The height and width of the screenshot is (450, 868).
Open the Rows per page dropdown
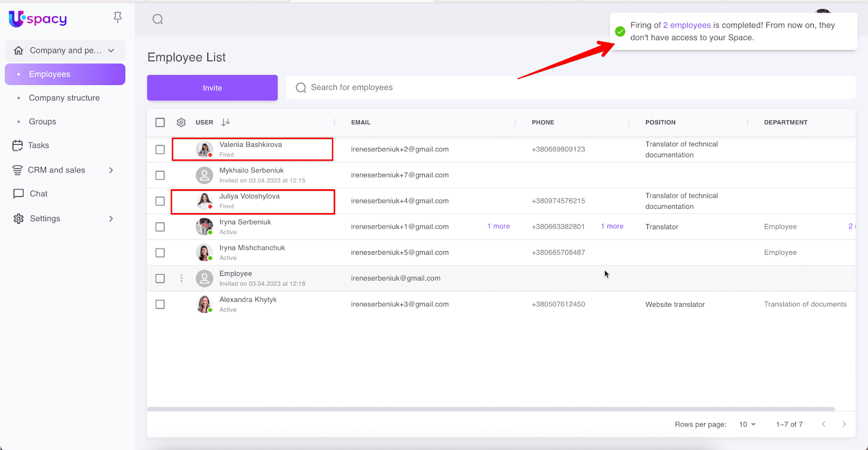[x=747, y=424]
